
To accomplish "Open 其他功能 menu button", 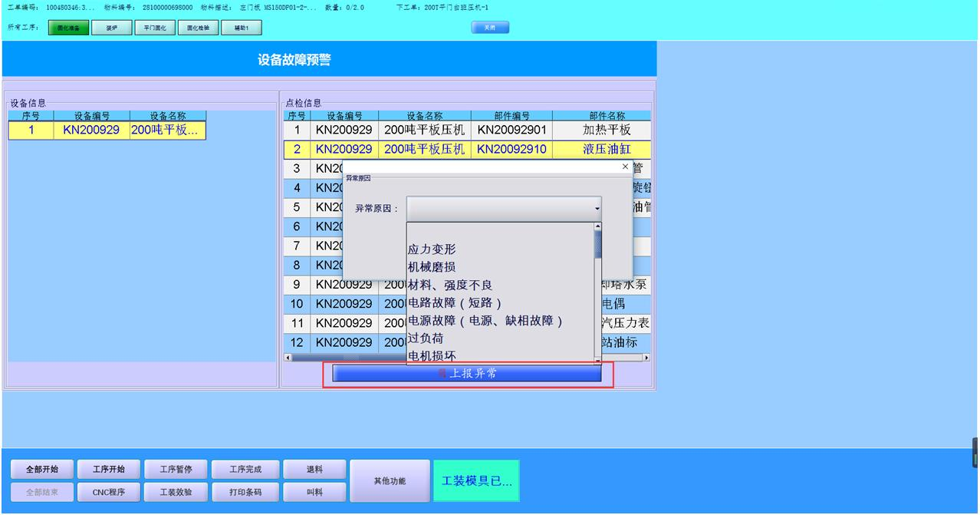I will tap(390, 481).
